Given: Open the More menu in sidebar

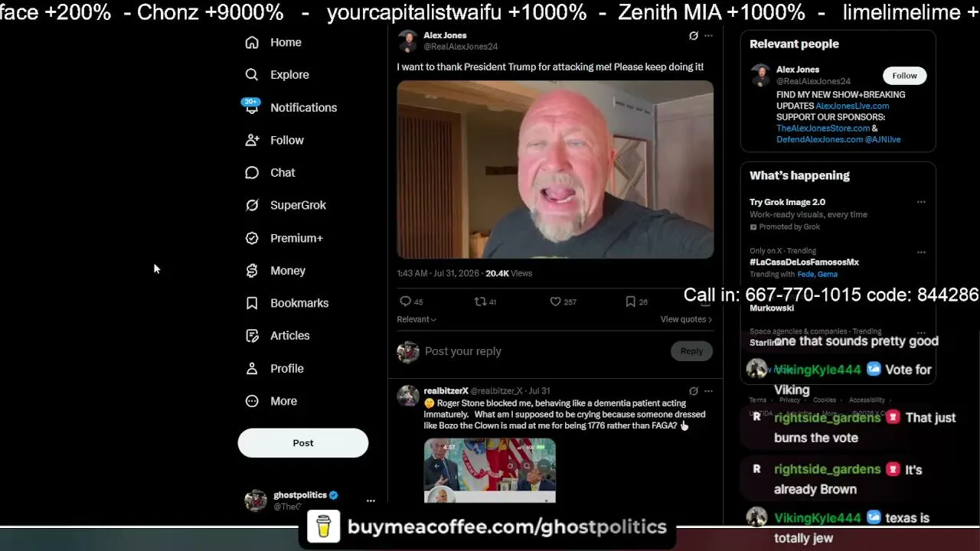Looking at the screenshot, I should 270,401.
